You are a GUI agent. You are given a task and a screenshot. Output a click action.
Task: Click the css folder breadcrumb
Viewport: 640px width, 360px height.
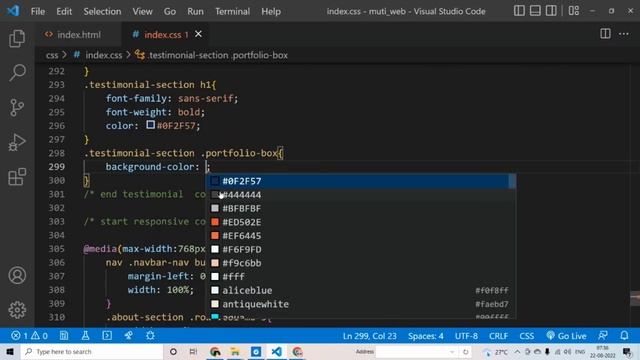coord(52,55)
